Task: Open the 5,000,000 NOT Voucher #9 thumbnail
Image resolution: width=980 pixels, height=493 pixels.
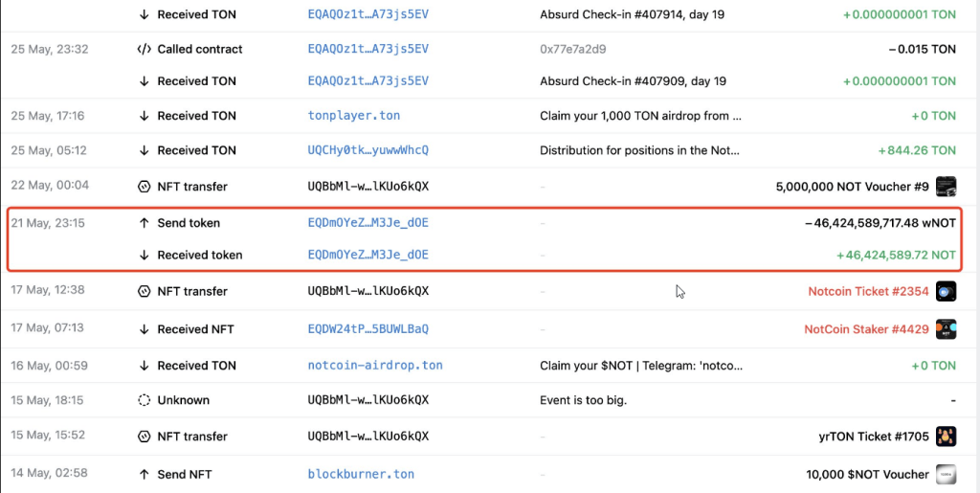Action: 946,186
